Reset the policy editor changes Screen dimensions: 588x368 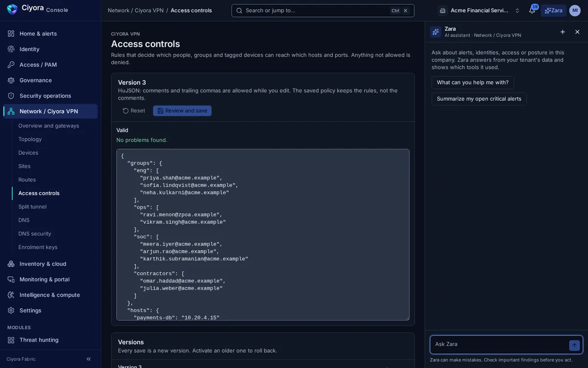click(x=134, y=111)
